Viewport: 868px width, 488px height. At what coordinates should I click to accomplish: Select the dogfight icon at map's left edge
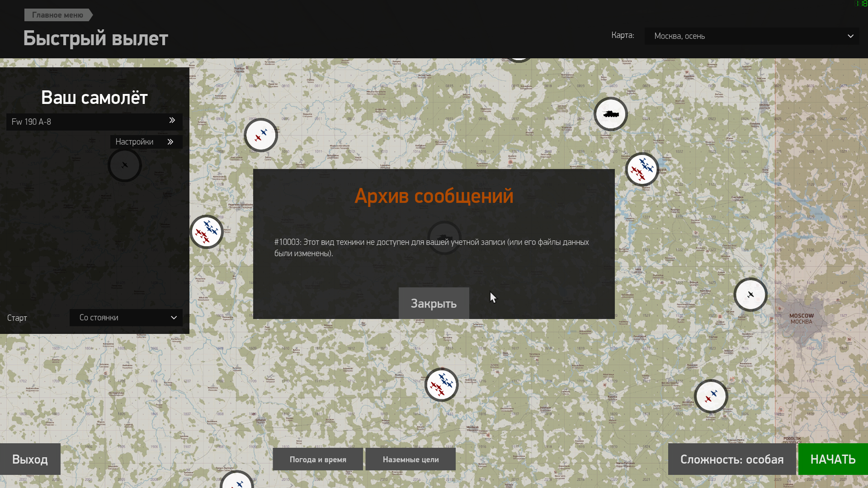click(207, 232)
